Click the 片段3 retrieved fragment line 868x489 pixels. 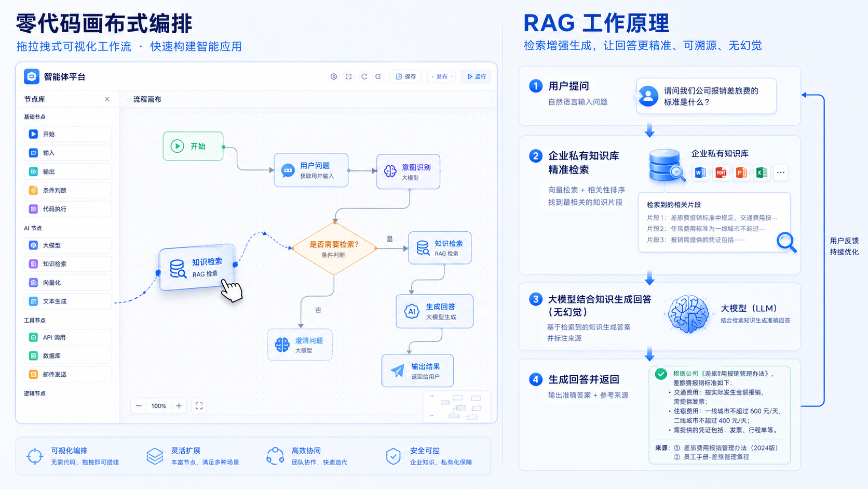coord(696,240)
